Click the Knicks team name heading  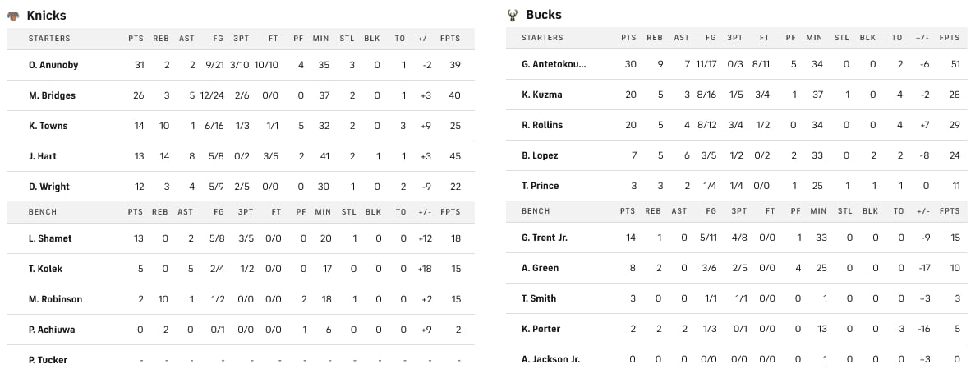pos(46,16)
